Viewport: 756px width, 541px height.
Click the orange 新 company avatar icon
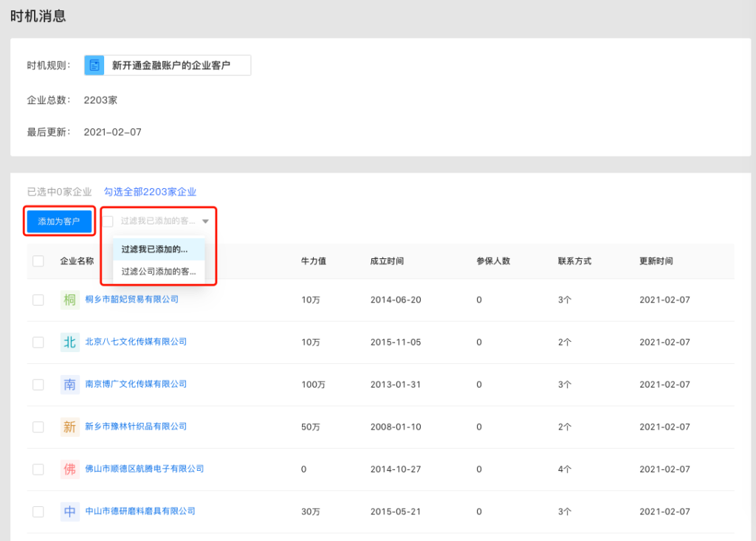click(x=70, y=427)
